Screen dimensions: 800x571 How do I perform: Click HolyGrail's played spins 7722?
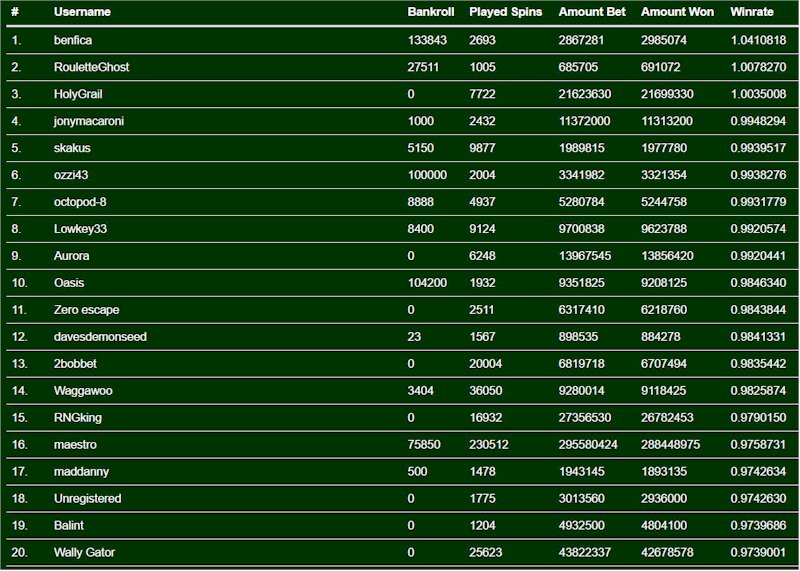point(482,94)
